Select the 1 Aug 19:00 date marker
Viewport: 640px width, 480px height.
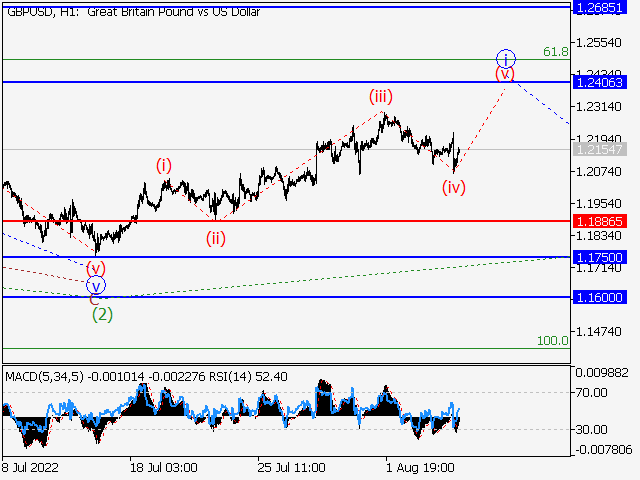click(x=420, y=467)
